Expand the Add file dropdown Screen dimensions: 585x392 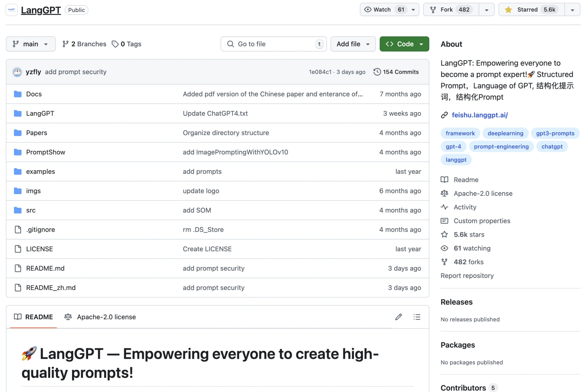pyautogui.click(x=353, y=44)
